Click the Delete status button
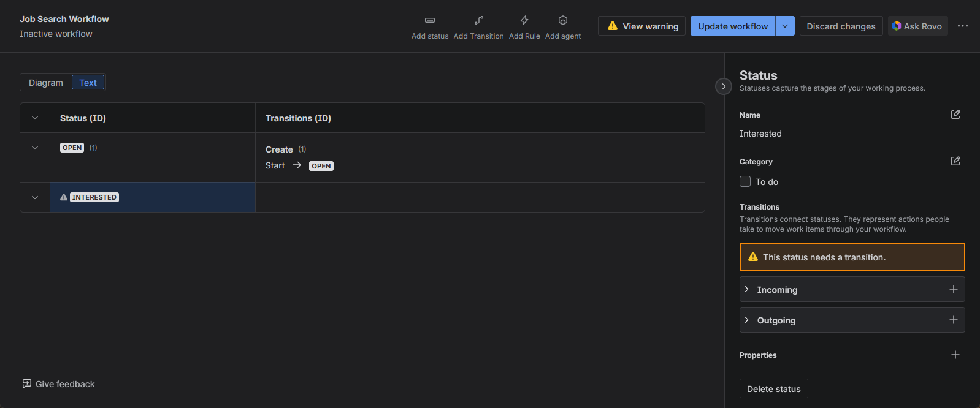980x408 pixels. [x=774, y=389]
